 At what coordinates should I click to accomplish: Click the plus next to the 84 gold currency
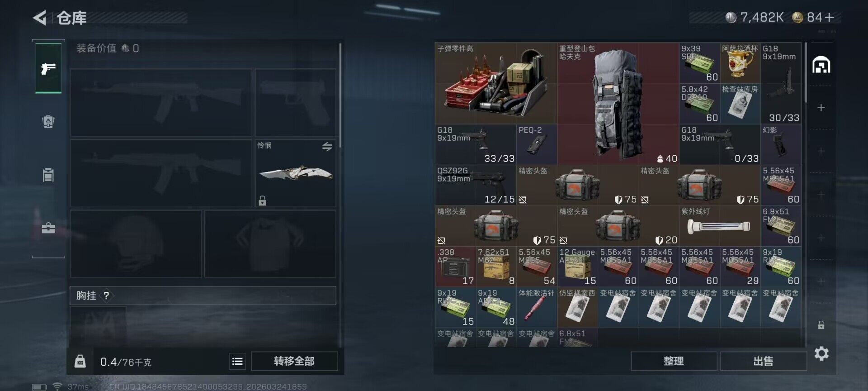tap(829, 17)
